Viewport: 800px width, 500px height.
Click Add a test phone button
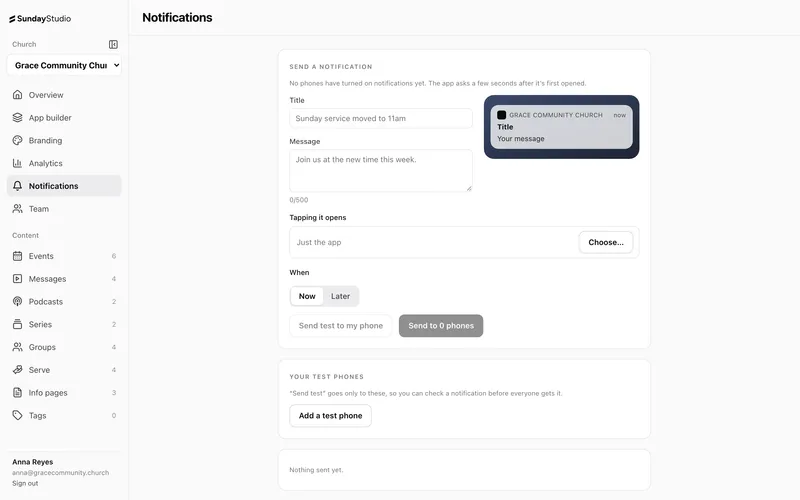coord(330,416)
